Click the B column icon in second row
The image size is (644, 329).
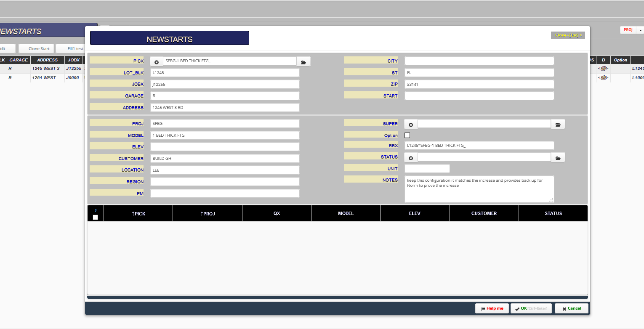click(x=604, y=78)
